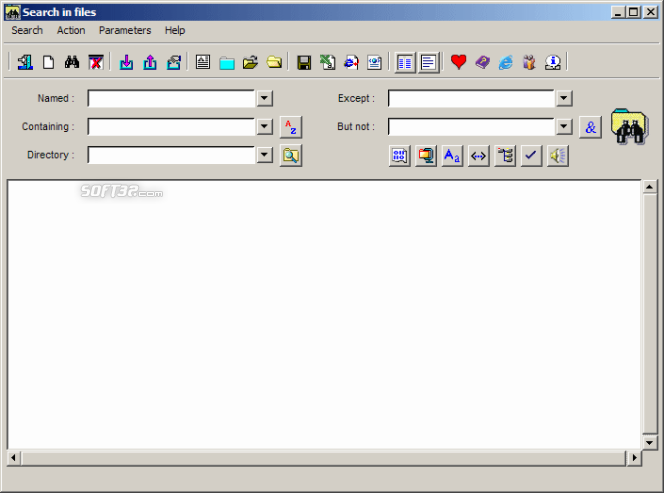664x493 pixels.
Task: Open the Help menu
Action: click(175, 31)
